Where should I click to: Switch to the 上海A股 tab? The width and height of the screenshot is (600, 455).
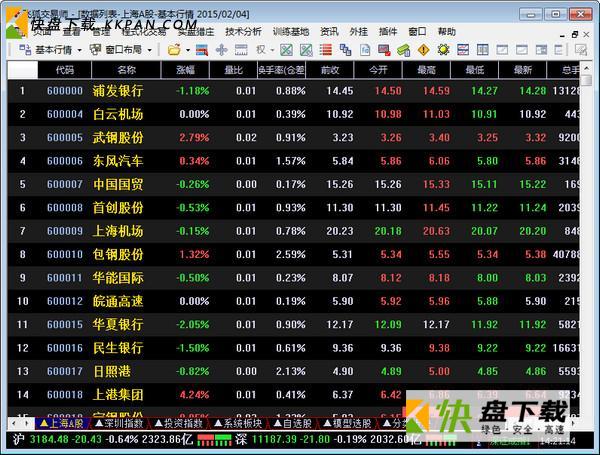(x=62, y=423)
